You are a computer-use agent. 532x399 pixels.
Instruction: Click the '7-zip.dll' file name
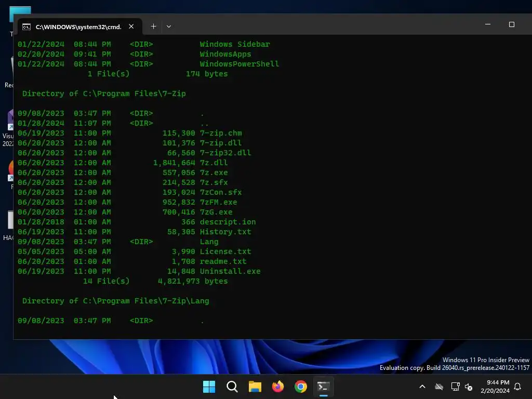click(221, 143)
